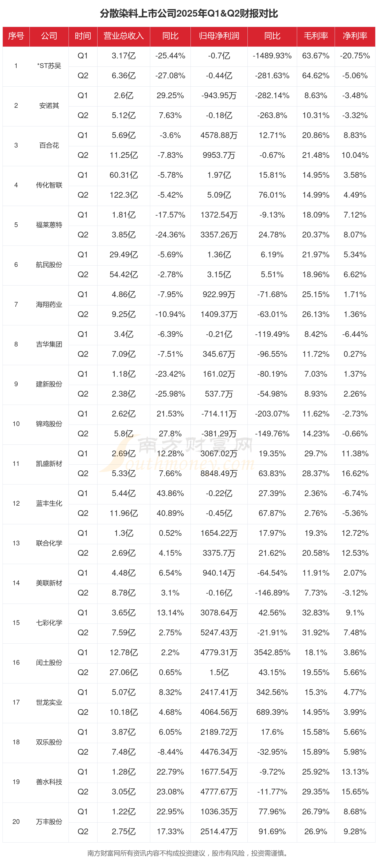Click the footer disclaimer about investment risk

click(x=187, y=853)
